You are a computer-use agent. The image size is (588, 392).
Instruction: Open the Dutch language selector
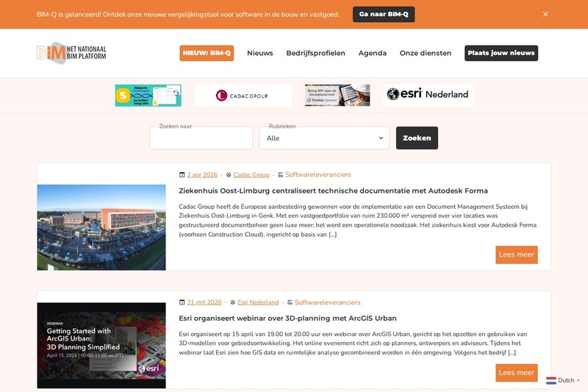coord(563,380)
